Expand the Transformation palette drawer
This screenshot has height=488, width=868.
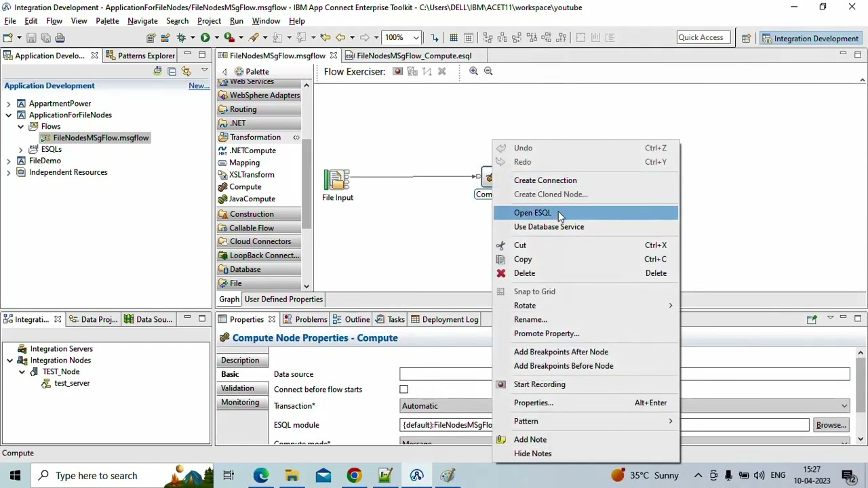(259, 138)
